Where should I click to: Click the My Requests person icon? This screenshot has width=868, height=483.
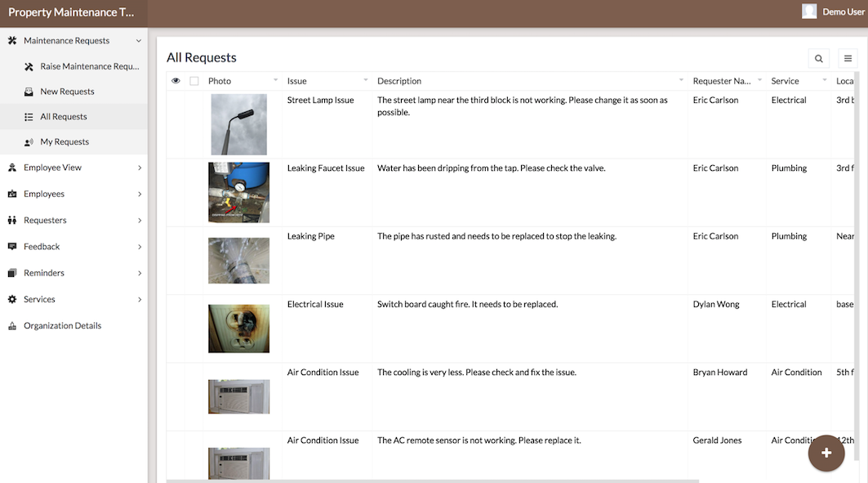(x=29, y=142)
